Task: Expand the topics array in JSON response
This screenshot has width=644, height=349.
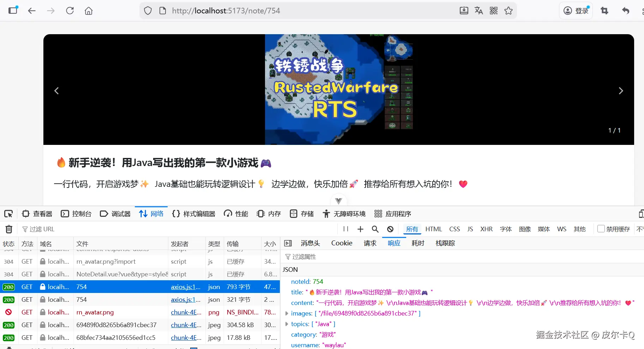Action: point(286,324)
